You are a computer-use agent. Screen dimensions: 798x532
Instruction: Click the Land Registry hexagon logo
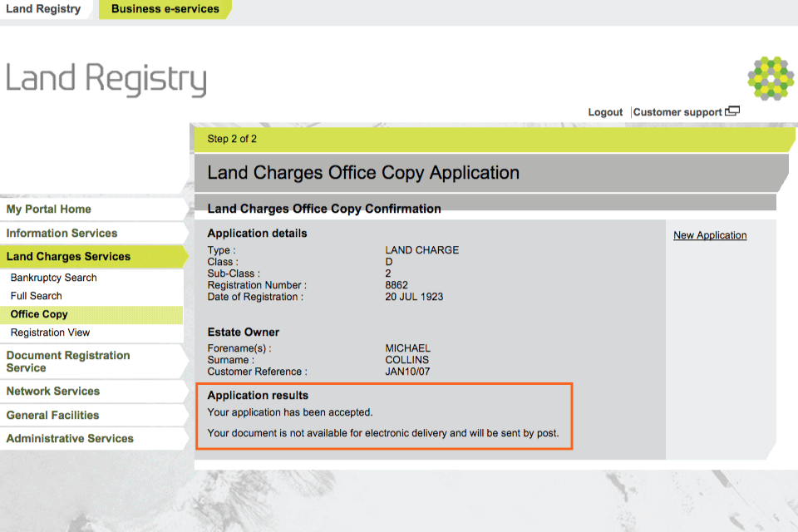click(771, 78)
